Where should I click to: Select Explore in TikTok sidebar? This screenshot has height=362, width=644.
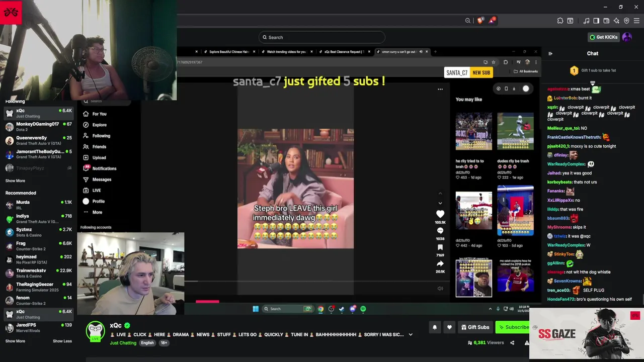[95, 125]
